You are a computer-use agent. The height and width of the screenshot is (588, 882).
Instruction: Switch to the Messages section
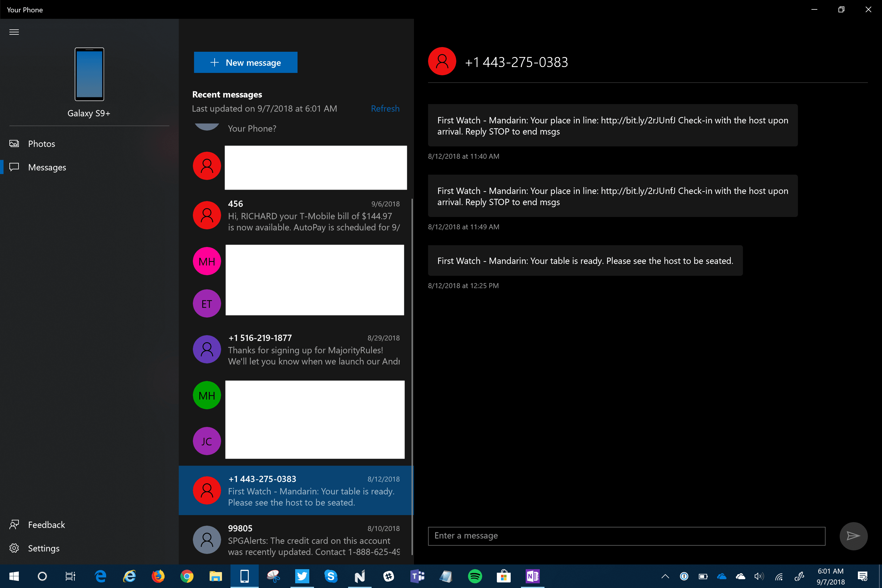[47, 167]
